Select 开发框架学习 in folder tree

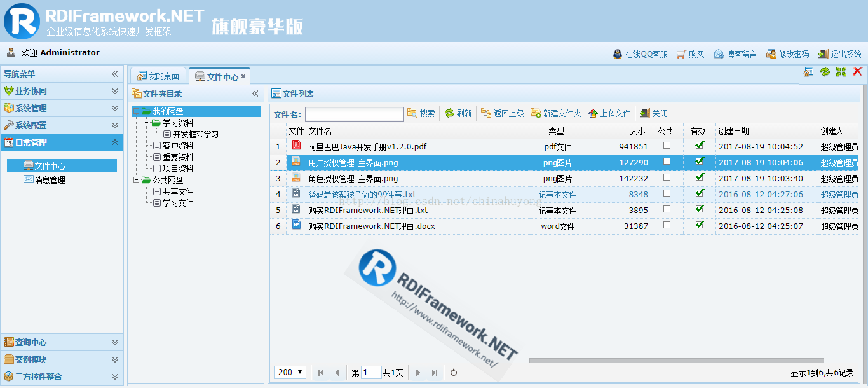click(196, 134)
